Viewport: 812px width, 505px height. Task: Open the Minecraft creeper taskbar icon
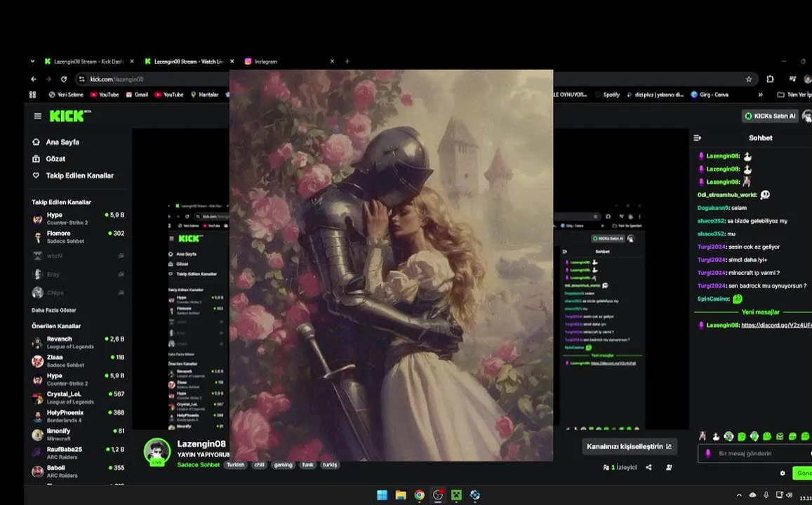456,495
